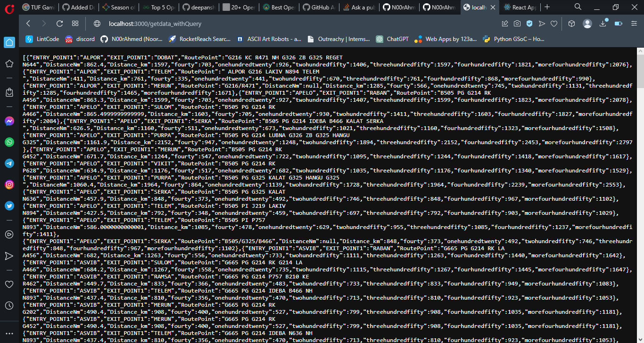The width and height of the screenshot is (644, 343).
Task: Open the battery saver icon
Action: 619,23
